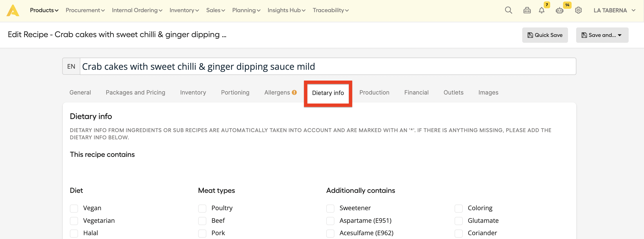Check the Sweetener checkbox
The width and height of the screenshot is (644, 239).
(330, 208)
